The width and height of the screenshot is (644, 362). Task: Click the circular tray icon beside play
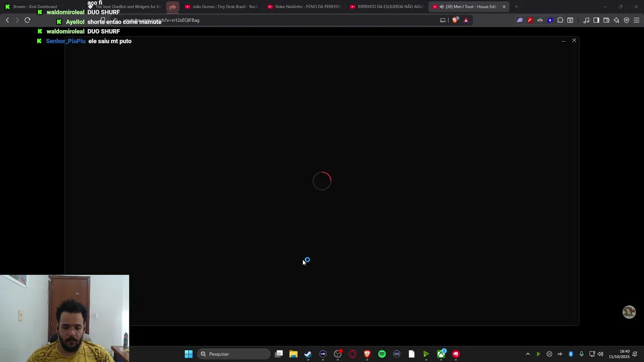549,354
